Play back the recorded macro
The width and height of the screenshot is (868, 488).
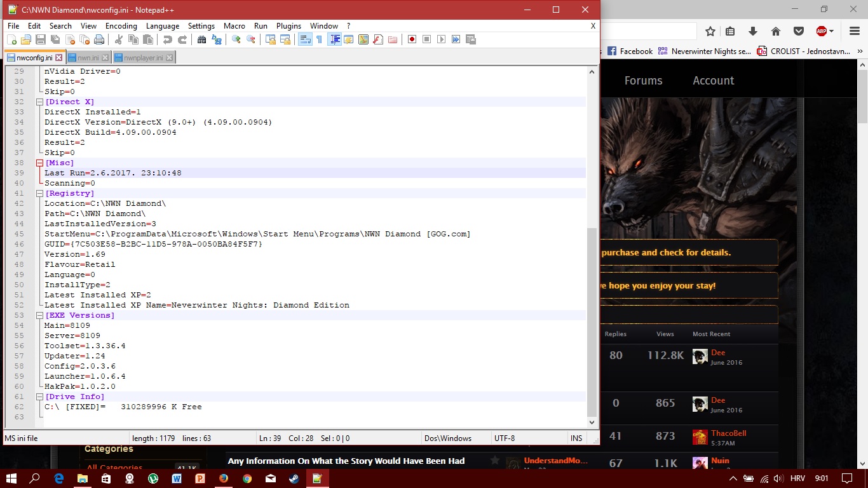(442, 39)
